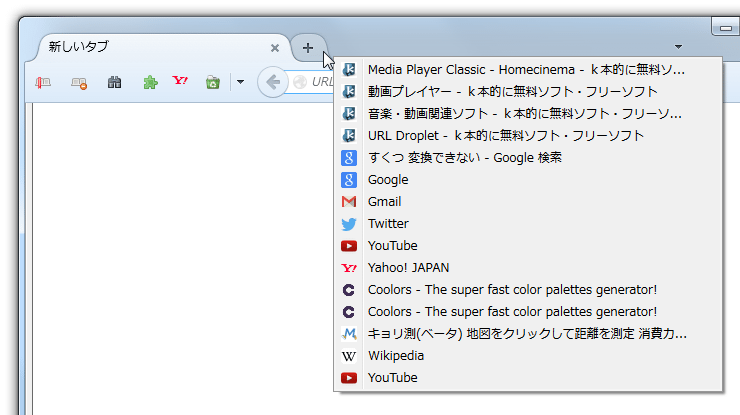740x415 pixels.
Task: Open the list-all-tabs dropdown arrow
Action: (678, 47)
